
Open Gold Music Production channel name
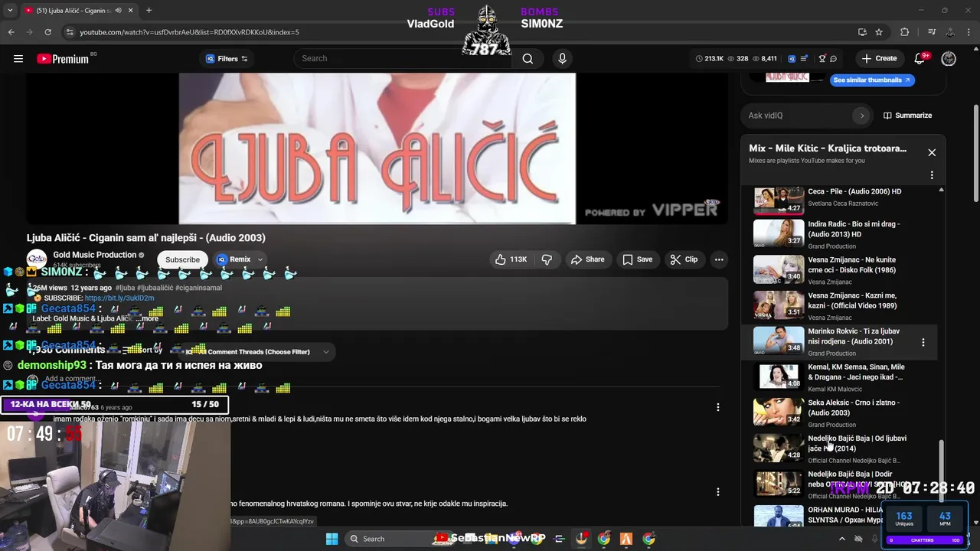[94, 255]
